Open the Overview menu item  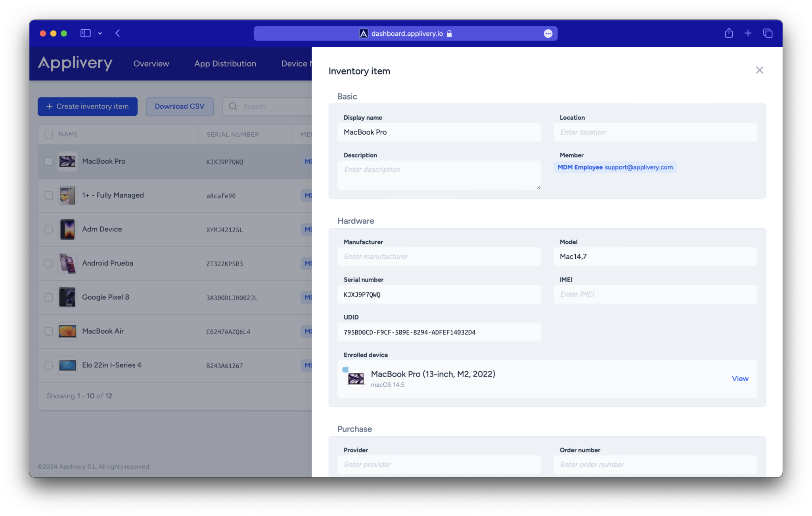tap(151, 63)
